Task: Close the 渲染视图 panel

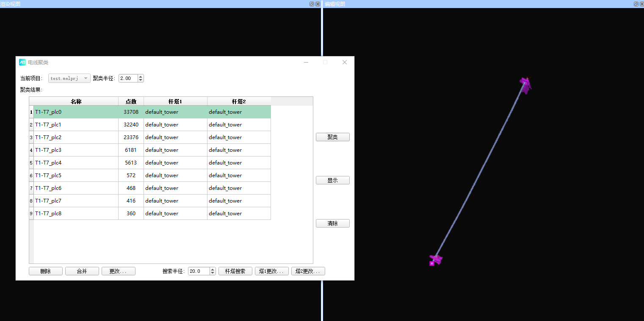Action: click(318, 4)
